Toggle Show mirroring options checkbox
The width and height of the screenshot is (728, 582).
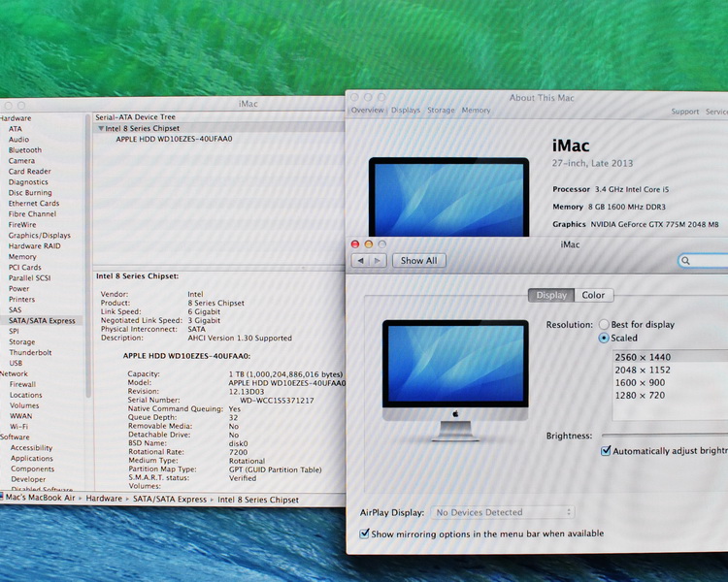pyautogui.click(x=364, y=533)
